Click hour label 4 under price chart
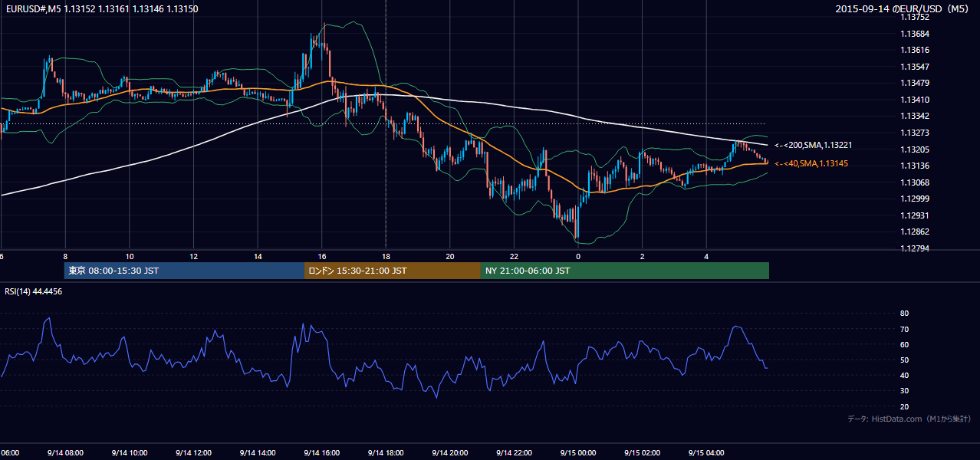980x460 pixels. pyautogui.click(x=706, y=257)
